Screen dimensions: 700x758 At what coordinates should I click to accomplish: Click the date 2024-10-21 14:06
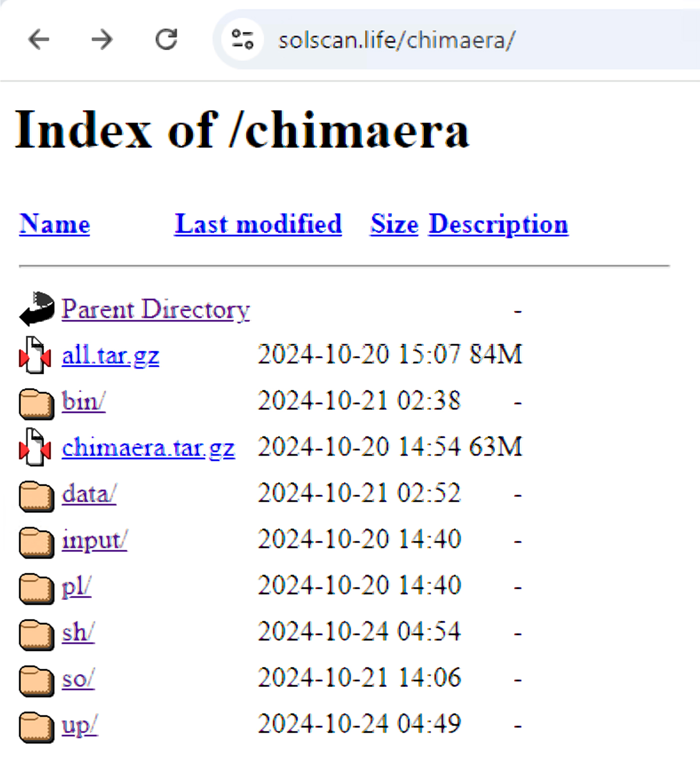(x=359, y=678)
